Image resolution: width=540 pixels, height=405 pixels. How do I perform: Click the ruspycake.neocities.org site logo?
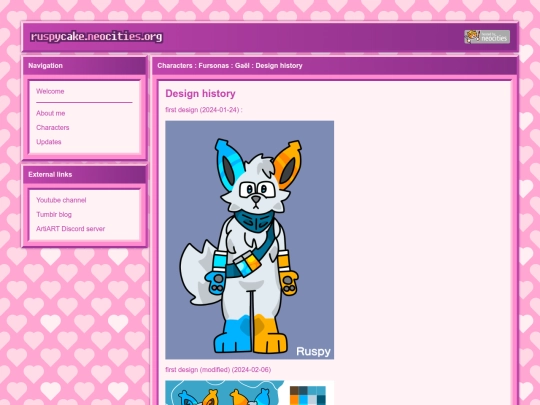[x=96, y=37]
